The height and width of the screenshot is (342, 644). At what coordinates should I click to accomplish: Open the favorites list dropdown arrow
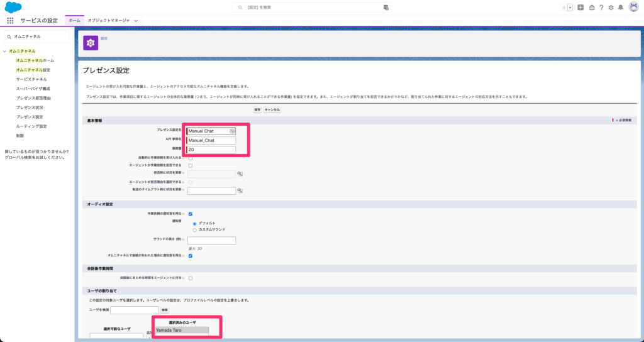[570, 8]
